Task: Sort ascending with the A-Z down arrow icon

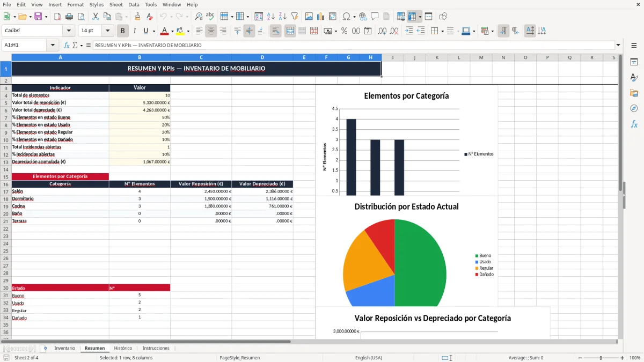Action: click(x=271, y=17)
